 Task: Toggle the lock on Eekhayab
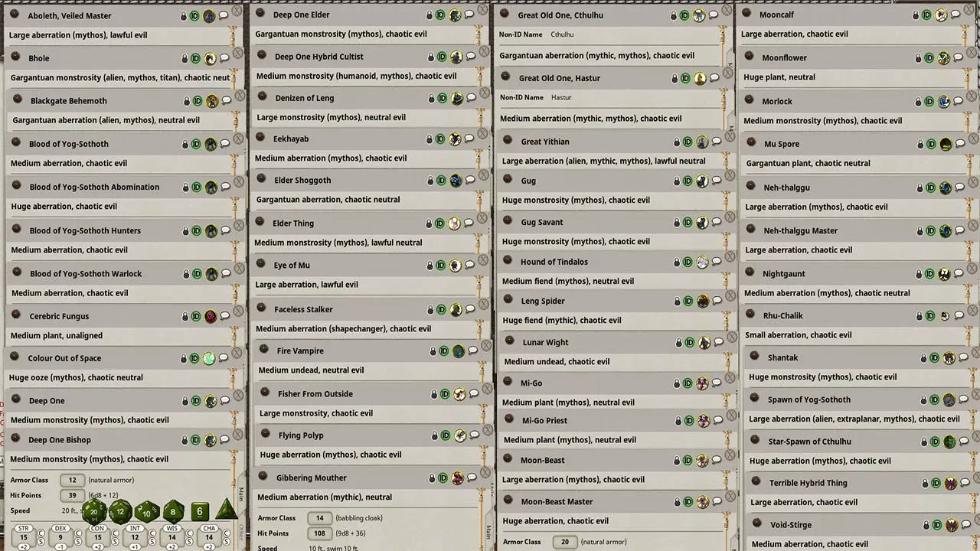429,139
